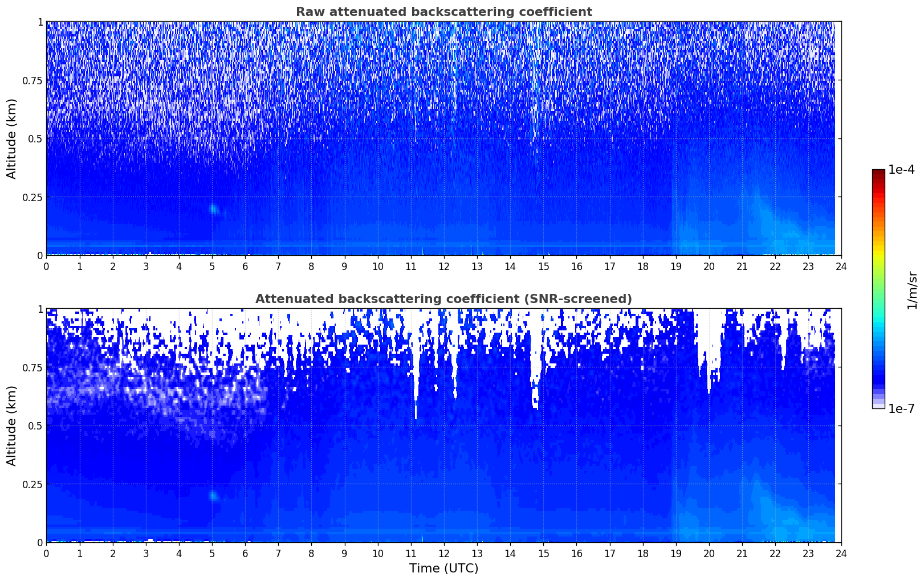Click hour tick '5' on the Raw plot axis

(212, 266)
